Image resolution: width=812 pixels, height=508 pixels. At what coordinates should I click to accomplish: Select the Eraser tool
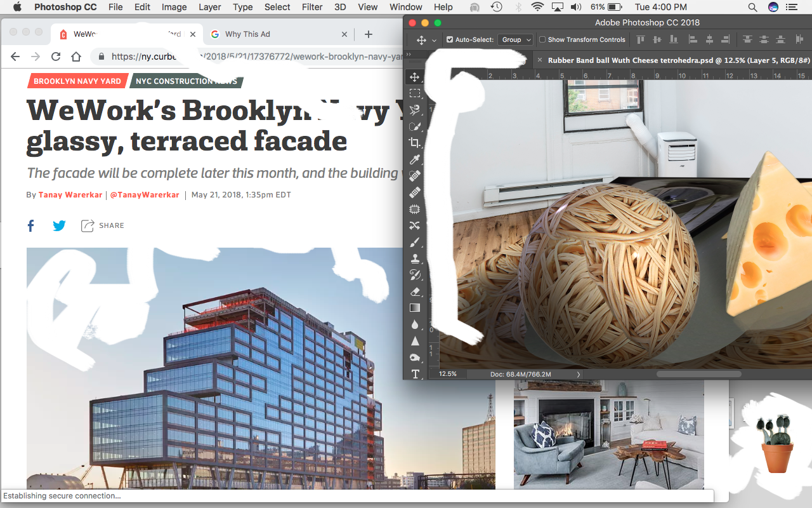tap(414, 291)
